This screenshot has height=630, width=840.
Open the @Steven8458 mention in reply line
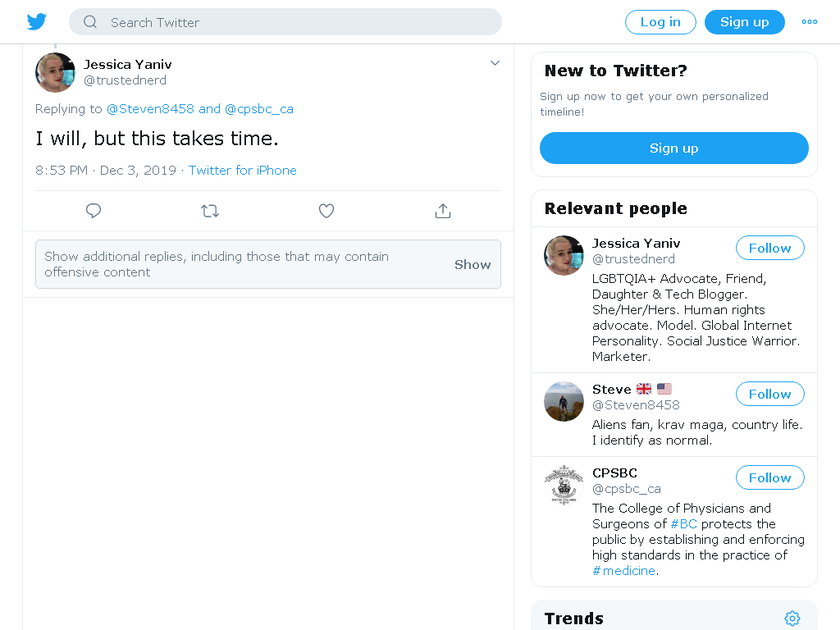point(150,109)
